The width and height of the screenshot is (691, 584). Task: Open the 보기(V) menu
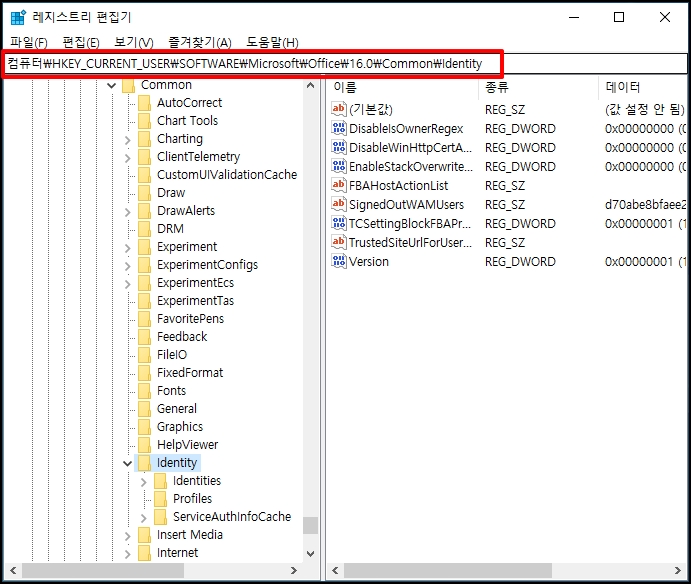(134, 42)
